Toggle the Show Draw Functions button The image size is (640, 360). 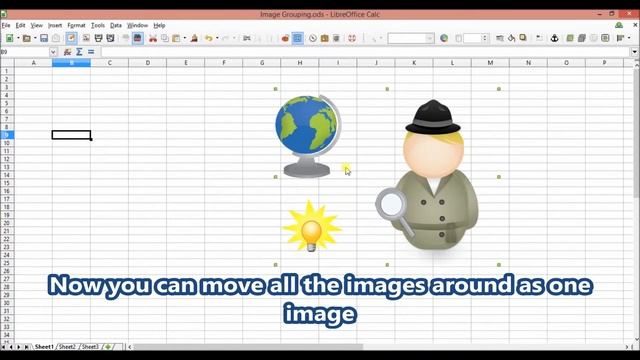coord(298,38)
